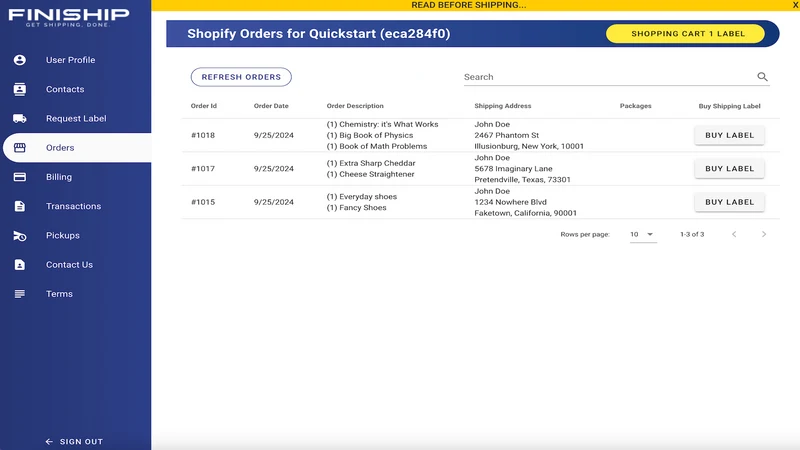Click the Orders storefront icon

pos(19,147)
